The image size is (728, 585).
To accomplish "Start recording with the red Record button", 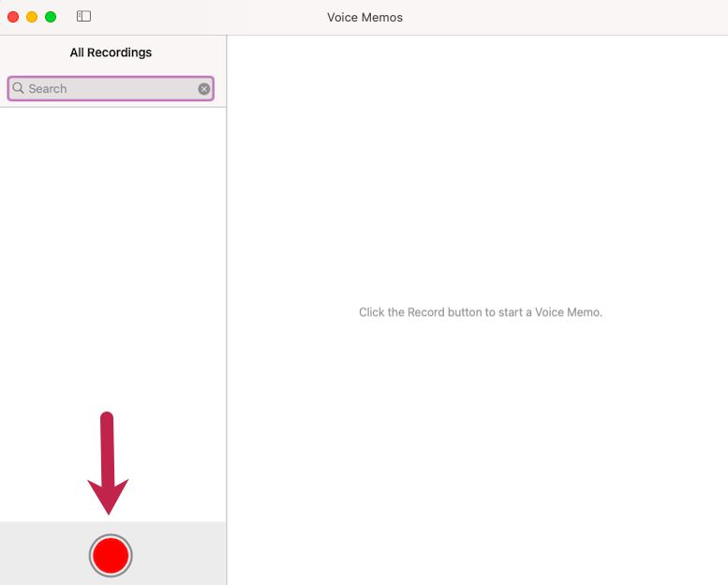I will (111, 555).
